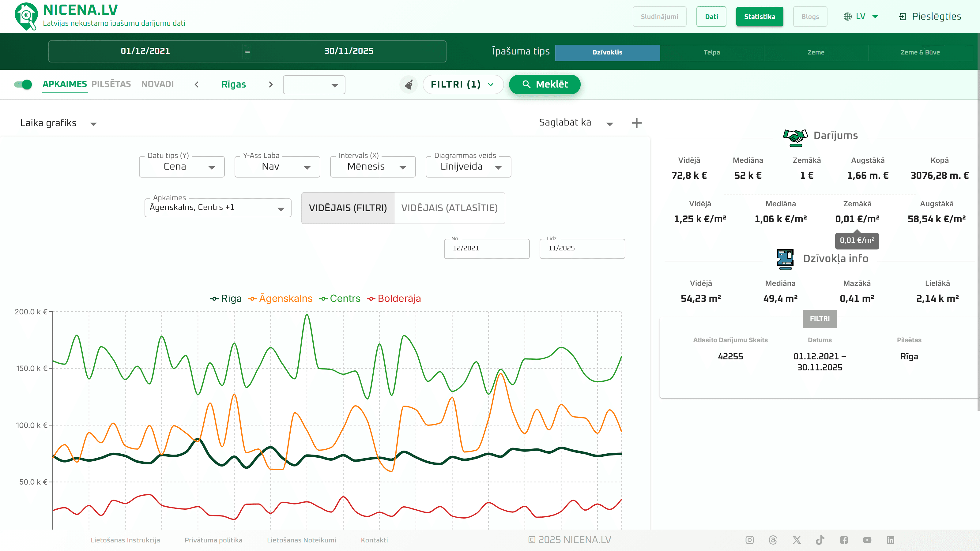Click the globe language icon

point(847,17)
